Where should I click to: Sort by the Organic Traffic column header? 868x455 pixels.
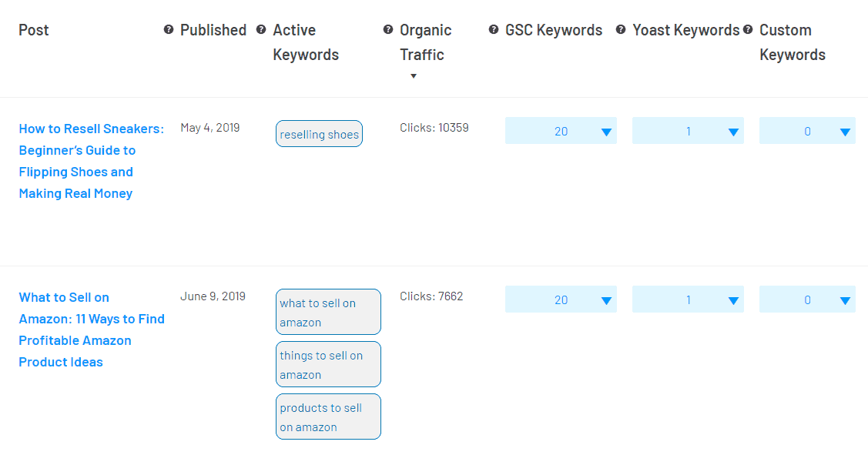[425, 42]
